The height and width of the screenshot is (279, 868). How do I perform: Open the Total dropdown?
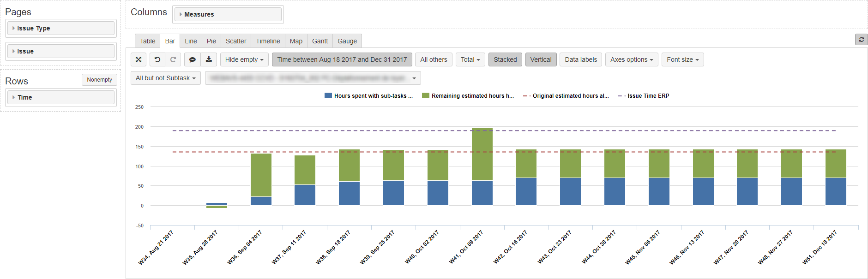(x=470, y=59)
